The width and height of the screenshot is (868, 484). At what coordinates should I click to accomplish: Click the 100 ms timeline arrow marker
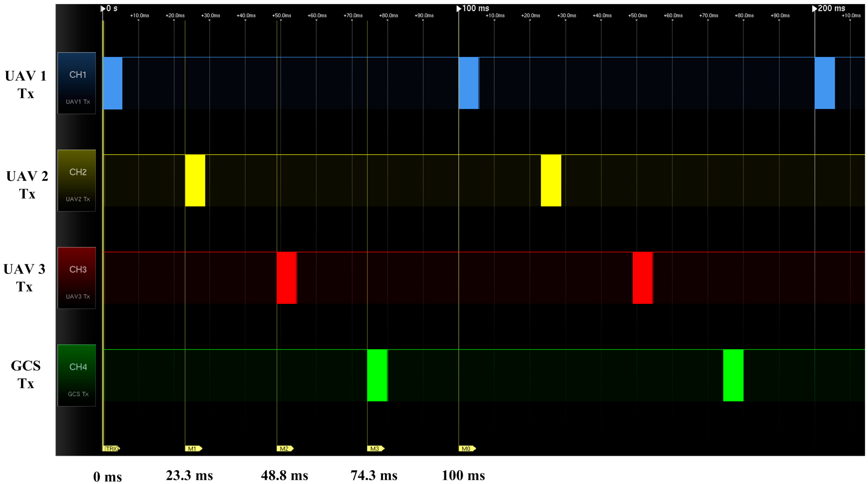(x=459, y=9)
